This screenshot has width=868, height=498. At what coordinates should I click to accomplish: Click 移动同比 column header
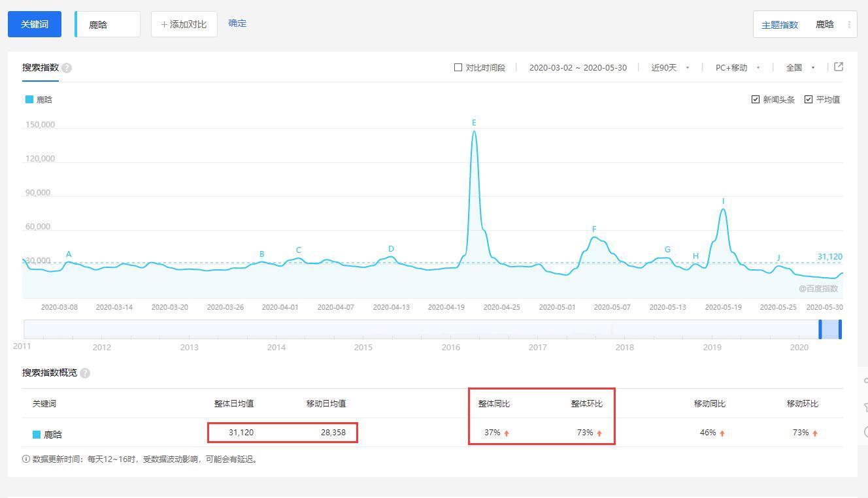pyautogui.click(x=710, y=404)
